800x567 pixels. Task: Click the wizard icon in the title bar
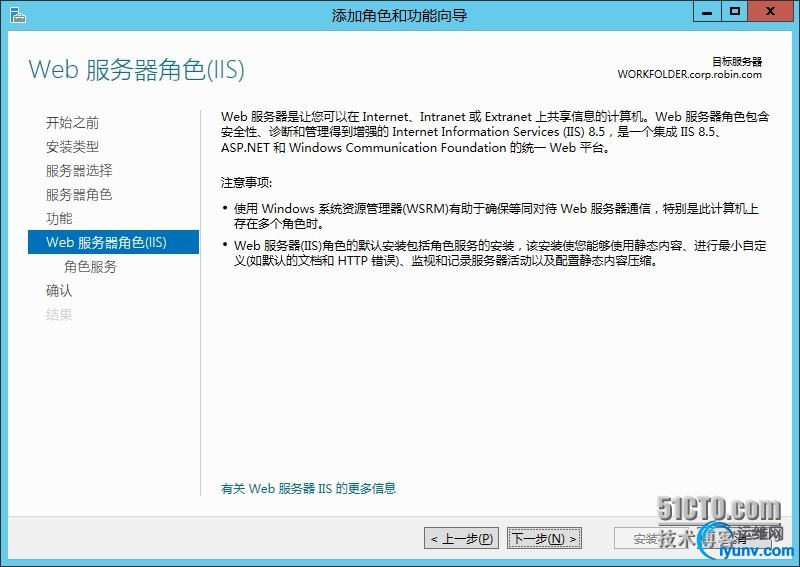click(x=17, y=15)
